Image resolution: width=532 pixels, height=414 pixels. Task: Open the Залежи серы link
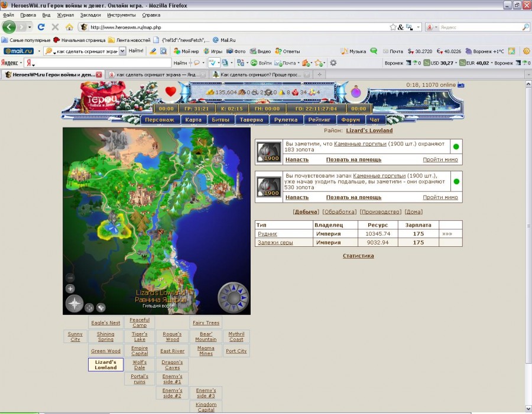275,243
